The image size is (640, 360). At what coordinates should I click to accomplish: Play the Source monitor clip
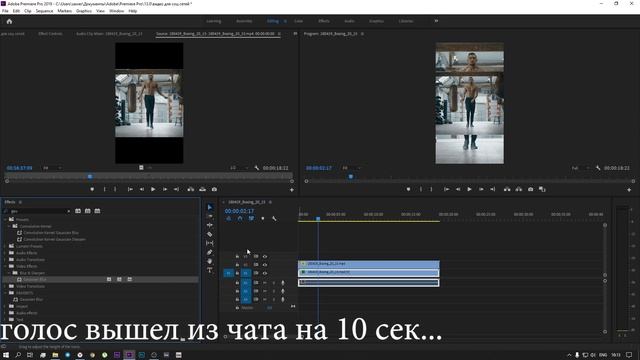click(153, 189)
